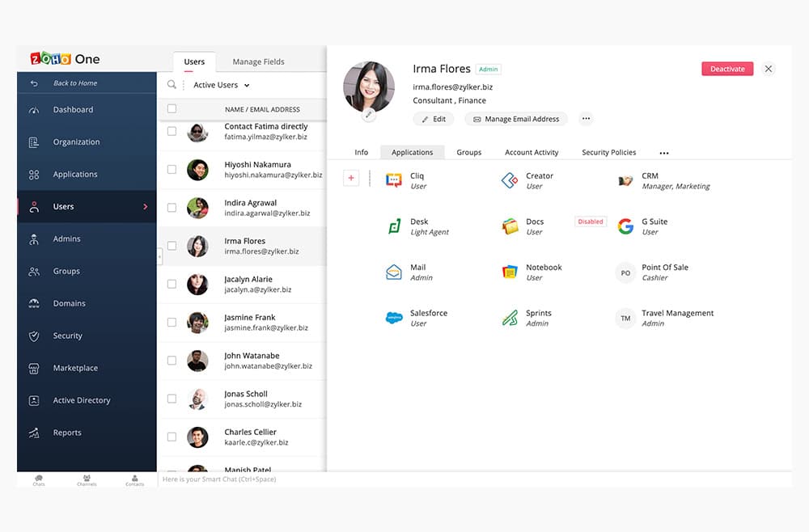Image resolution: width=809 pixels, height=532 pixels.
Task: Click Manage Email Address button
Action: coord(516,119)
